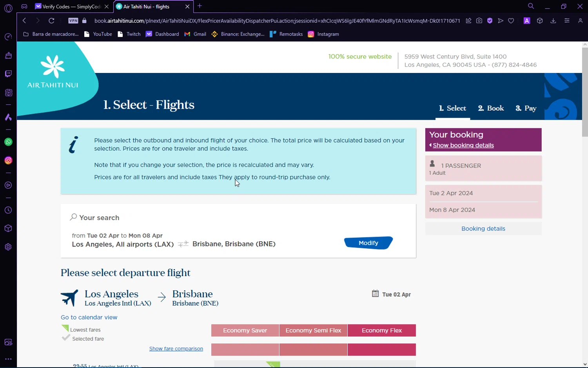Close the Air Tahiti Nui tab
Image resolution: width=588 pixels, height=368 pixels.
click(187, 7)
